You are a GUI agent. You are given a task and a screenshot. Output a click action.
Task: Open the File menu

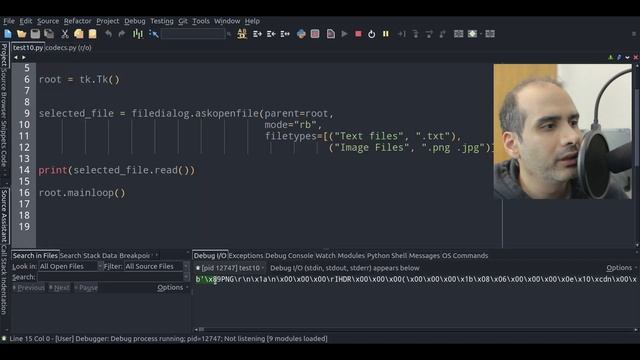coord(9,21)
